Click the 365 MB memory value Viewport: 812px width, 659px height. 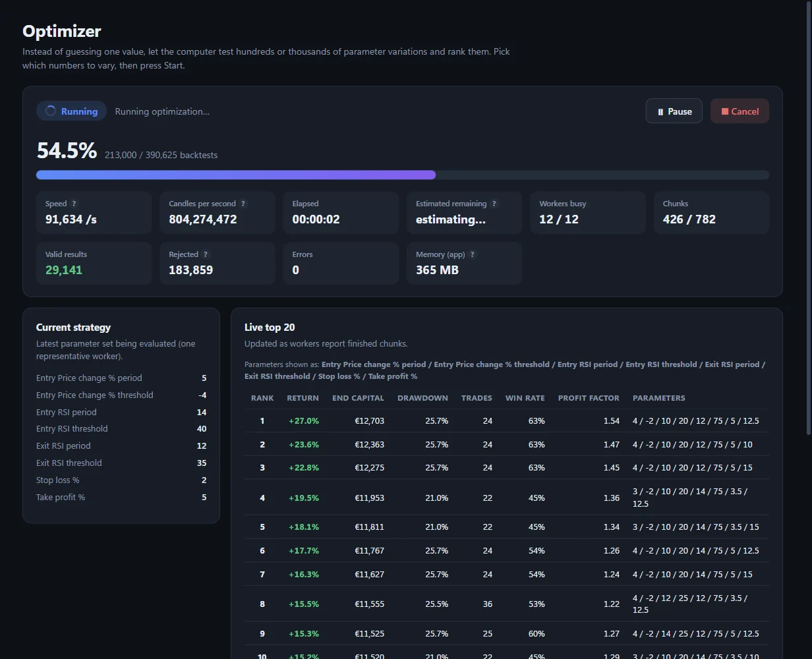pyautogui.click(x=437, y=270)
